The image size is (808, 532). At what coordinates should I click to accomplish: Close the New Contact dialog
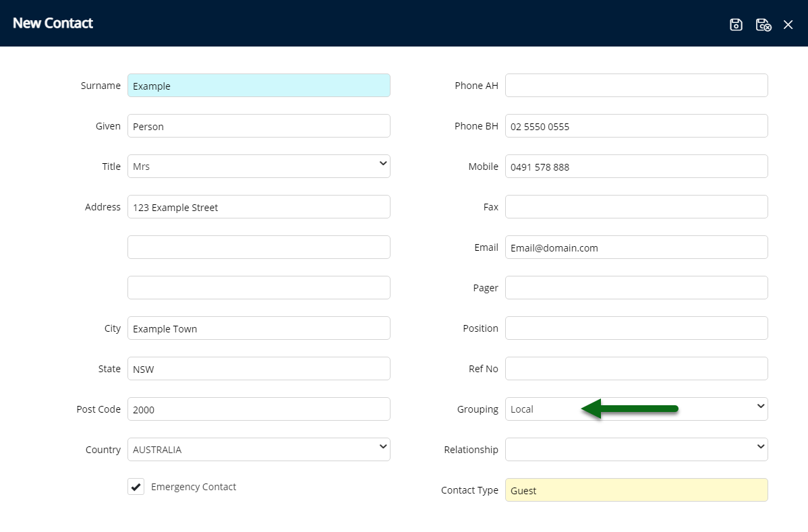coord(788,25)
